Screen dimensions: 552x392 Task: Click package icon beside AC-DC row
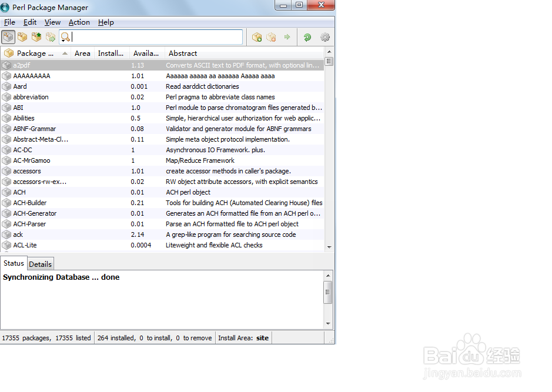[6, 150]
